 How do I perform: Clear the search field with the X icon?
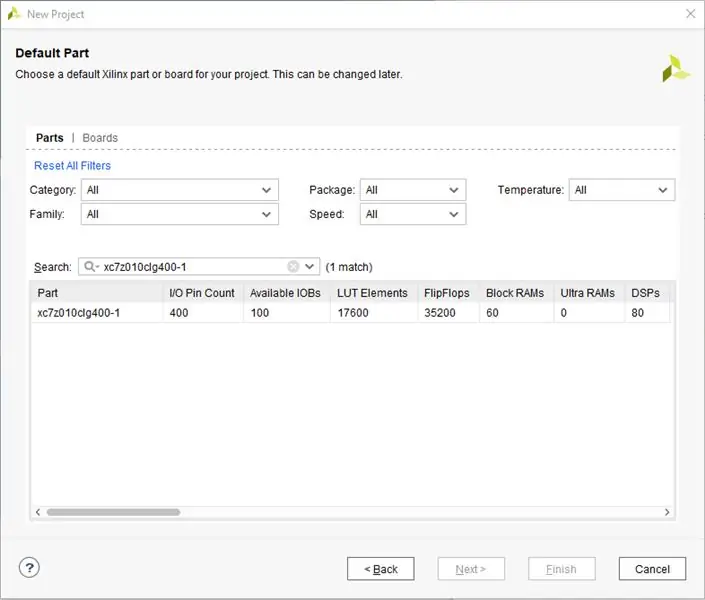pyautogui.click(x=293, y=267)
